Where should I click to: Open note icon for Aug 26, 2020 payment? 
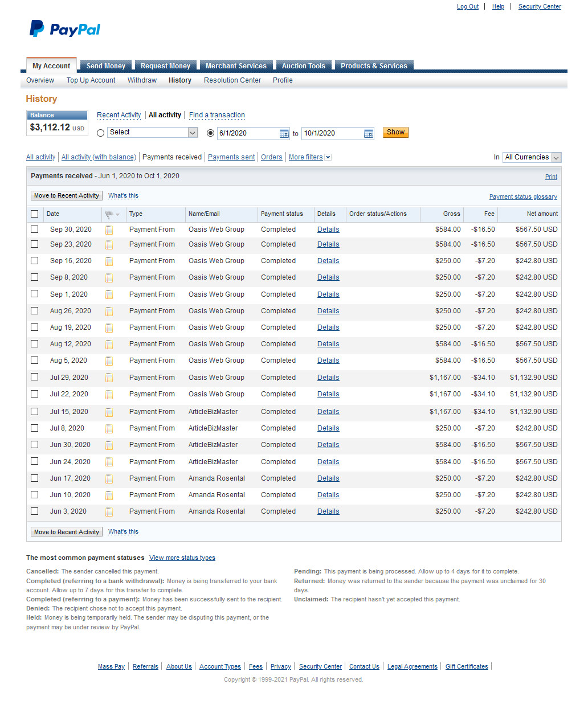coord(109,312)
